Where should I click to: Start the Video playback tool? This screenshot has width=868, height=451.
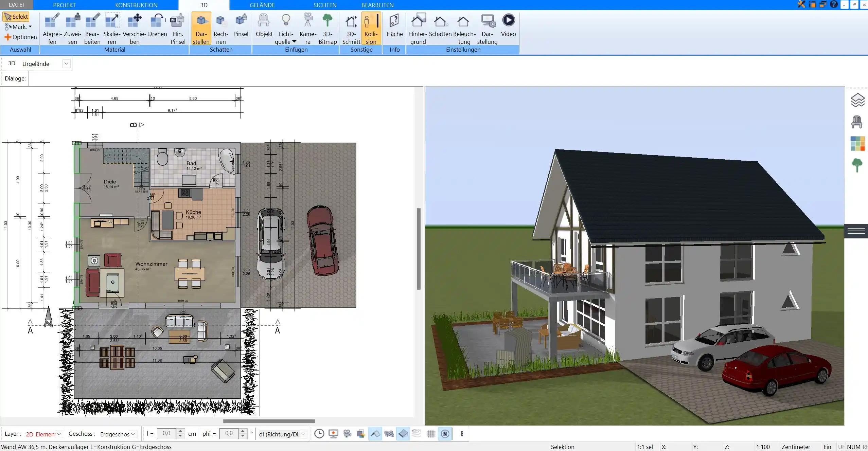tap(508, 25)
